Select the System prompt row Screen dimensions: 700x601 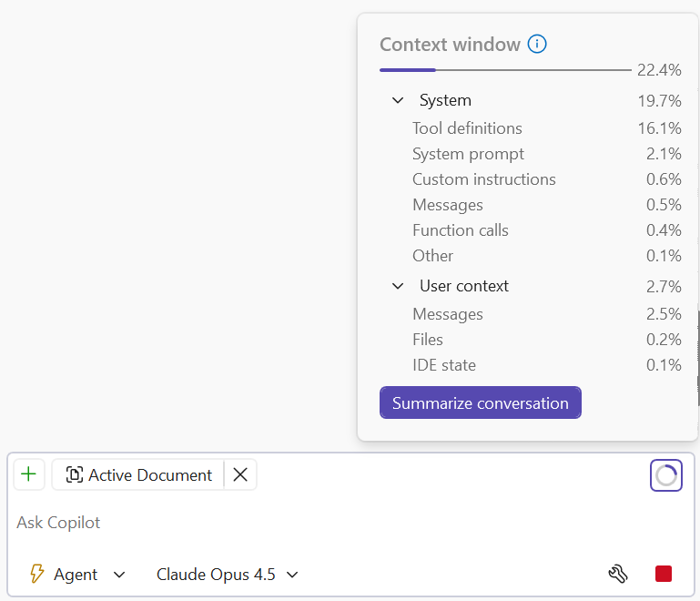(468, 154)
